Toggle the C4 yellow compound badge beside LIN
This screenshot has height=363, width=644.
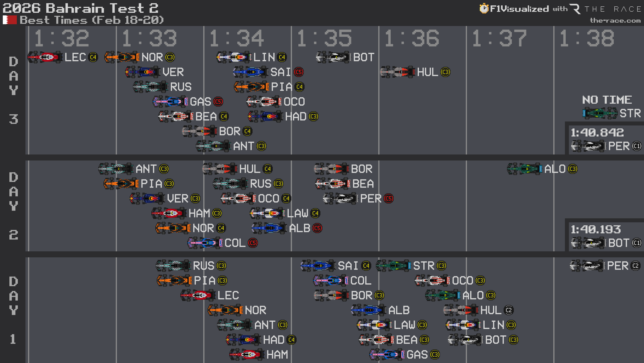coord(282,57)
